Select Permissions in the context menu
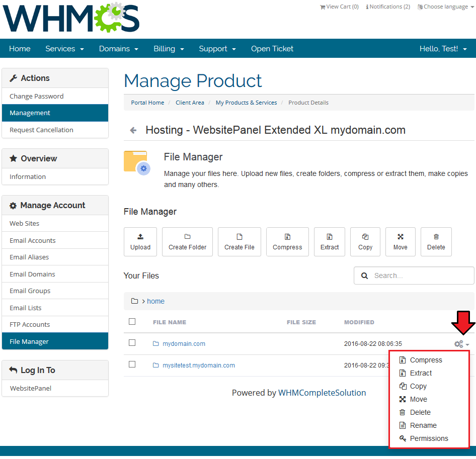 [x=429, y=438]
